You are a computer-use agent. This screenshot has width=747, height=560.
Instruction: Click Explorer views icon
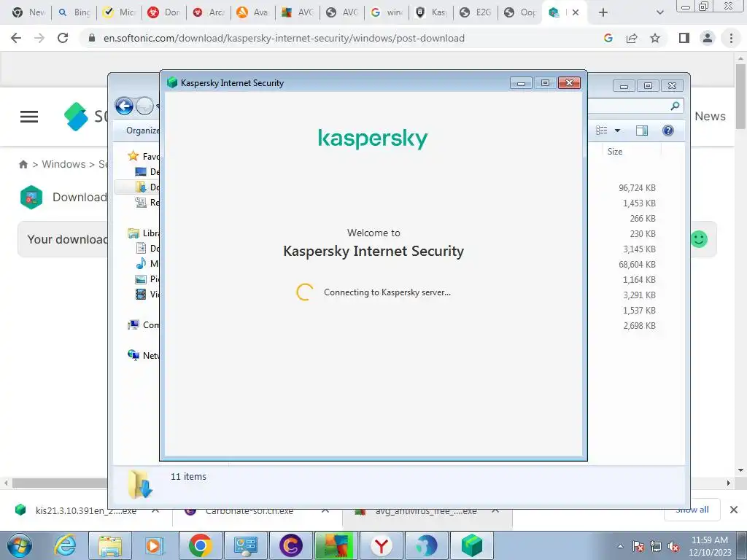pyautogui.click(x=602, y=131)
